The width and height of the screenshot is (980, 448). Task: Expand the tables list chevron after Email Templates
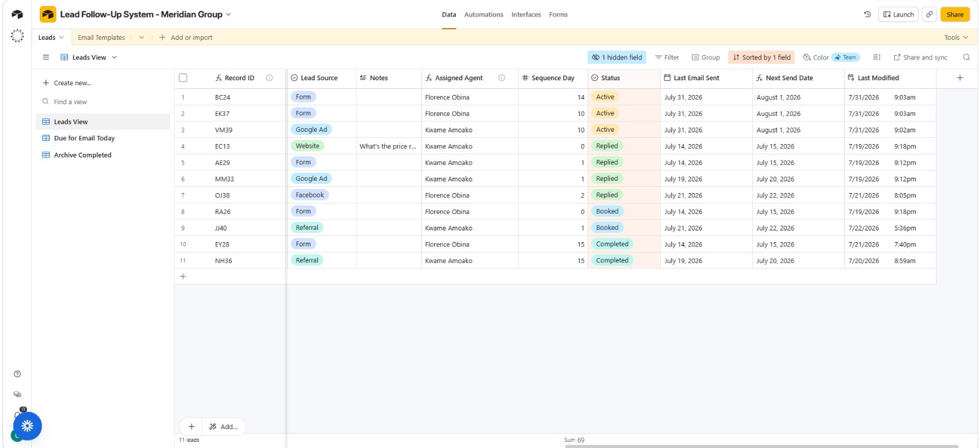coord(141,37)
